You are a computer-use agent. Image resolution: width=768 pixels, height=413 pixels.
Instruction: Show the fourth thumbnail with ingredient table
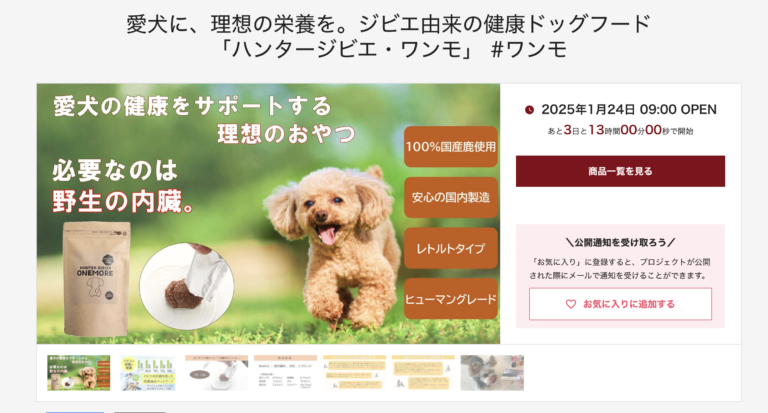click(286, 373)
